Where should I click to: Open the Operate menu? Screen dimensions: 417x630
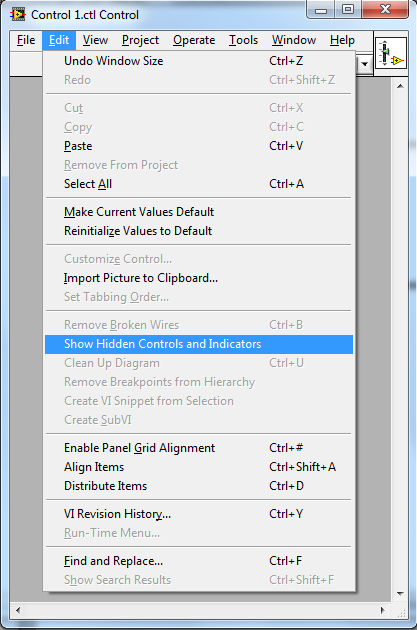194,40
